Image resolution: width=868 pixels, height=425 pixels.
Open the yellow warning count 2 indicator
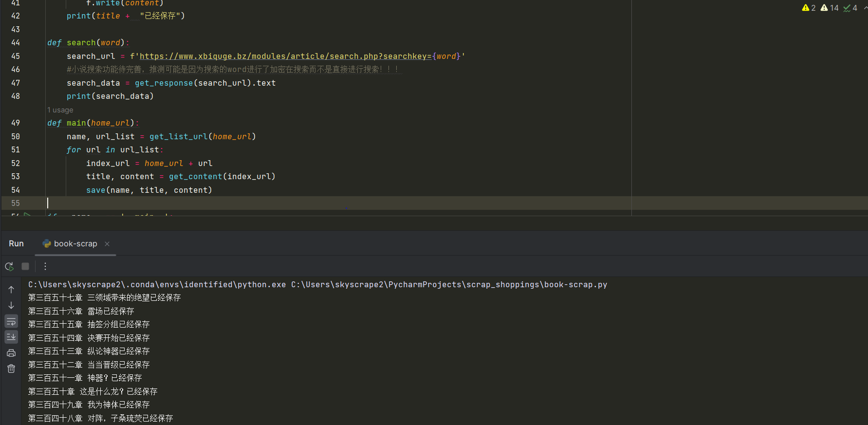[x=809, y=8]
